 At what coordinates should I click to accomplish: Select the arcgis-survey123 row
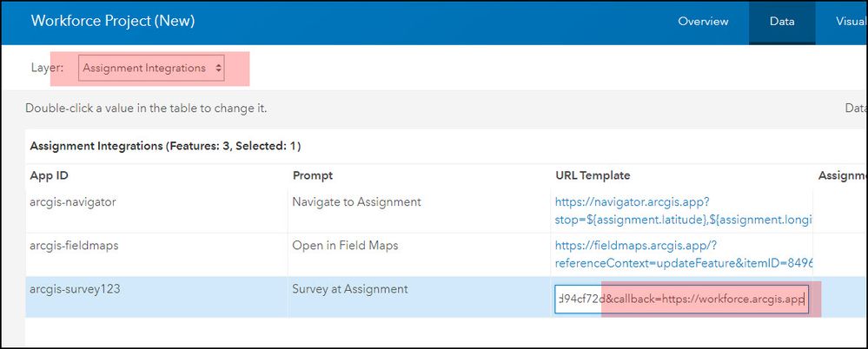(x=75, y=289)
